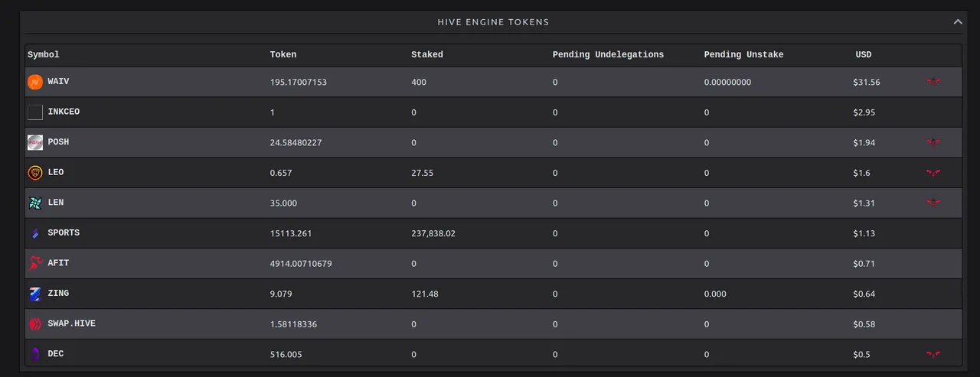Collapse the Hive Engine Tokens panel
Viewport: 980px width, 377px height.
[957, 22]
